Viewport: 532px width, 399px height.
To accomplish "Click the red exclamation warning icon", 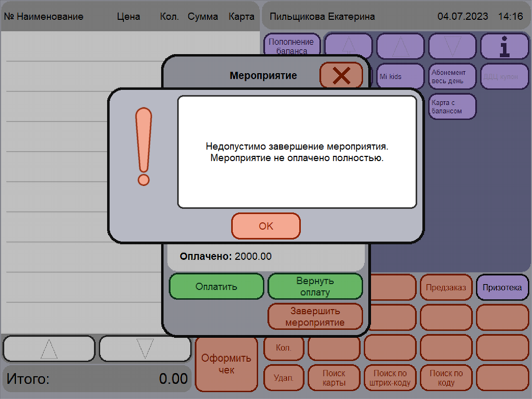I will point(143,147).
